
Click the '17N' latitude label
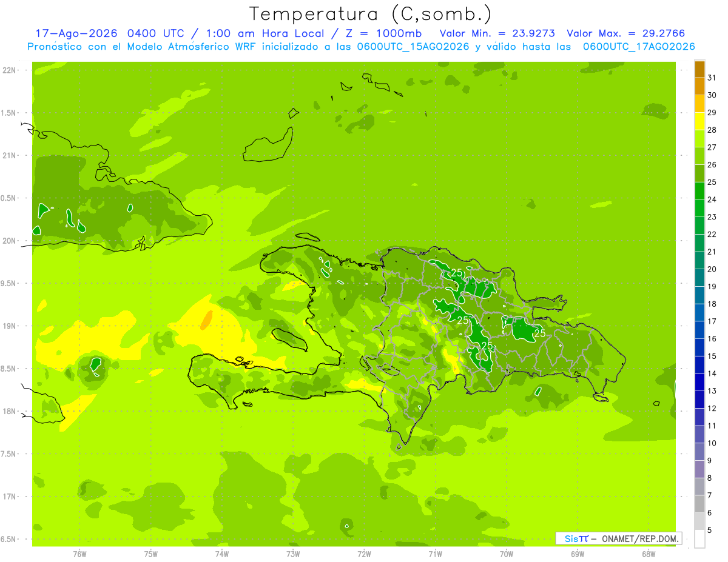pyautogui.click(x=9, y=497)
